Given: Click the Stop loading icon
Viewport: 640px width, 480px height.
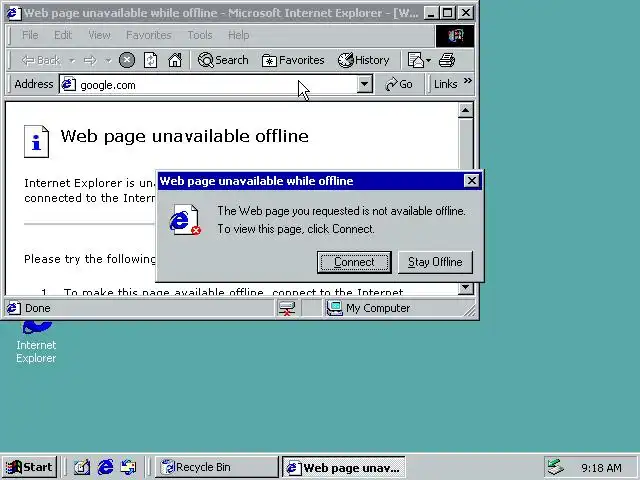Looking at the screenshot, I should [127, 60].
